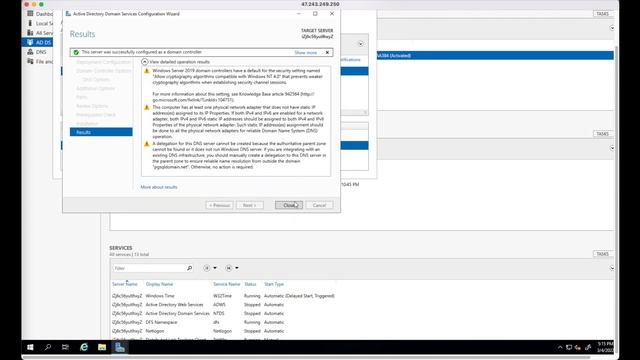Image resolution: width=640 pixels, height=360 pixels.
Task: Click the warning icon for the DNS delegation message
Action: pos(147,144)
